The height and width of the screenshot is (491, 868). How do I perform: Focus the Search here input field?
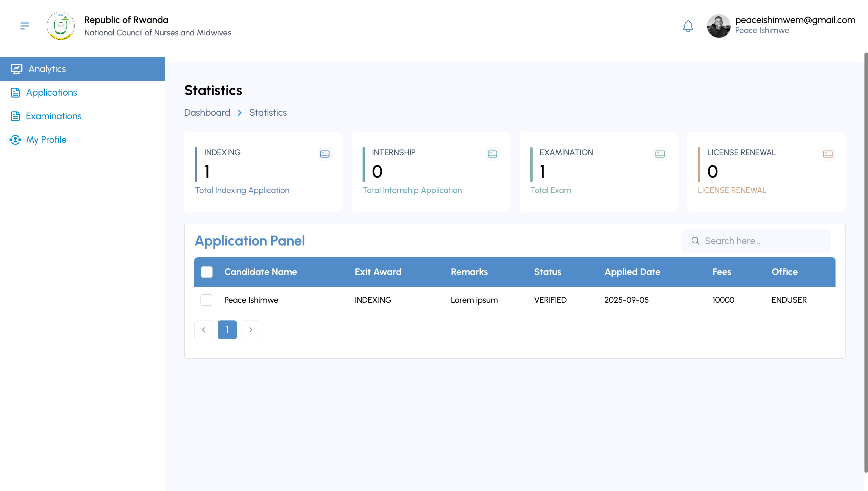[x=756, y=241]
